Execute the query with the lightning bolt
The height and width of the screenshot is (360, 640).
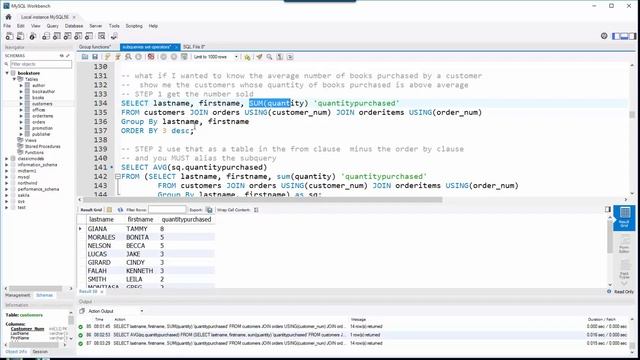pos(107,57)
